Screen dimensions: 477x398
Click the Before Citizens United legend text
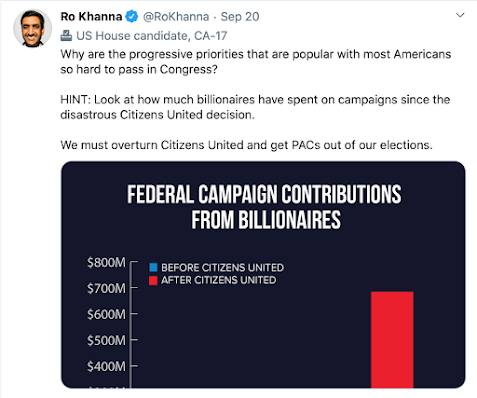tap(222, 267)
